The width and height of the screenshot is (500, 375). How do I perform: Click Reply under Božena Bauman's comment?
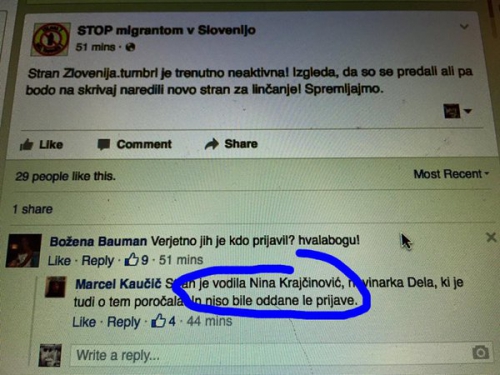98,260
